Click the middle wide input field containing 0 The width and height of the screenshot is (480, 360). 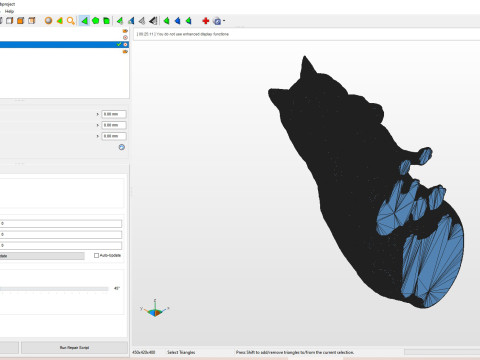(61, 235)
